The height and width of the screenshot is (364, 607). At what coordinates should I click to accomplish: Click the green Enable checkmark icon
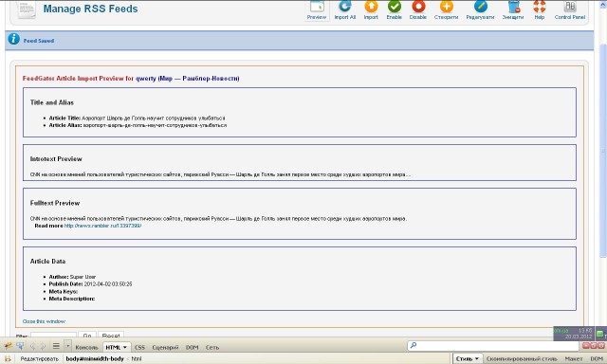coord(395,7)
